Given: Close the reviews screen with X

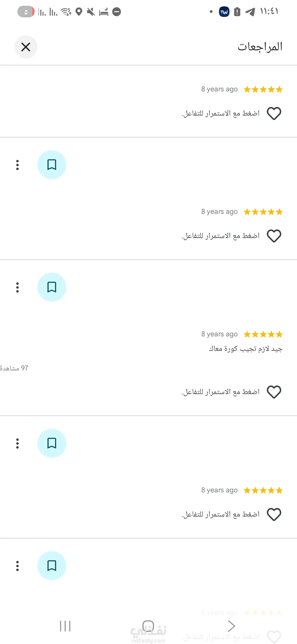Looking at the screenshot, I should [x=26, y=47].
